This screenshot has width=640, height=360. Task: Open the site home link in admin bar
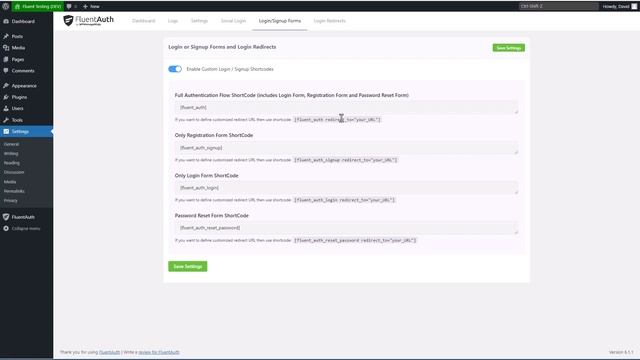click(x=38, y=7)
